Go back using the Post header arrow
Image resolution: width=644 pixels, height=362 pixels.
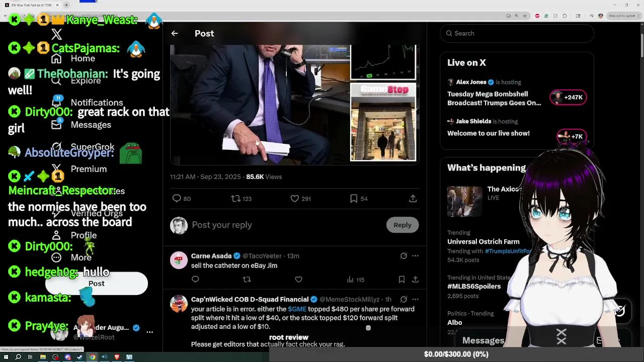pos(175,34)
